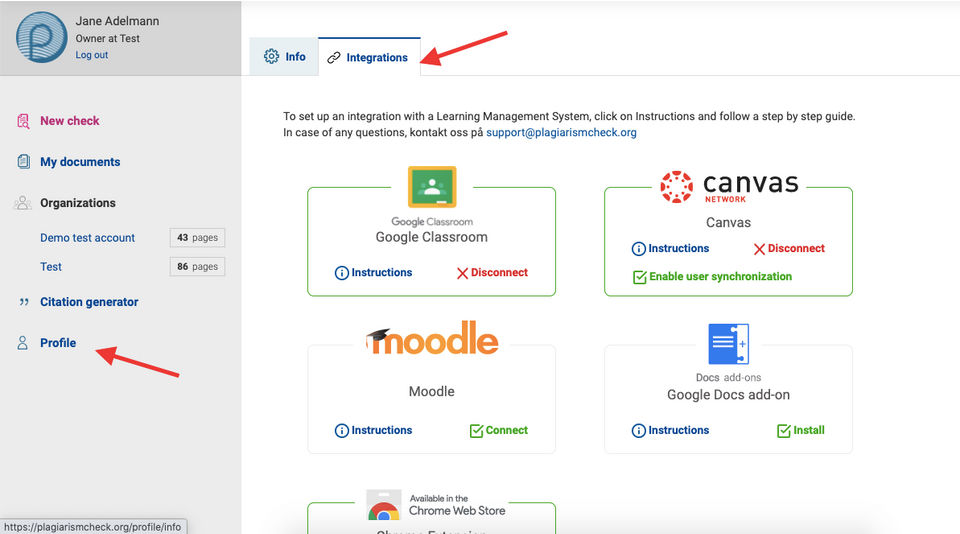The height and width of the screenshot is (534, 960).
Task: Click the Profile person icon
Action: (x=23, y=343)
